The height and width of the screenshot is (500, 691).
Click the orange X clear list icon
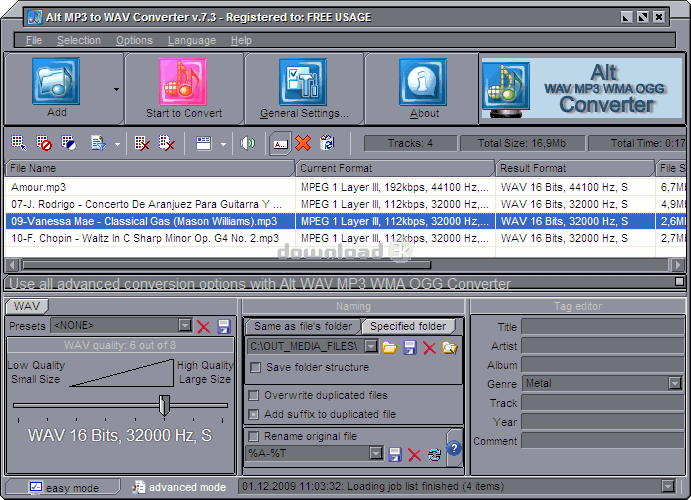click(x=303, y=143)
